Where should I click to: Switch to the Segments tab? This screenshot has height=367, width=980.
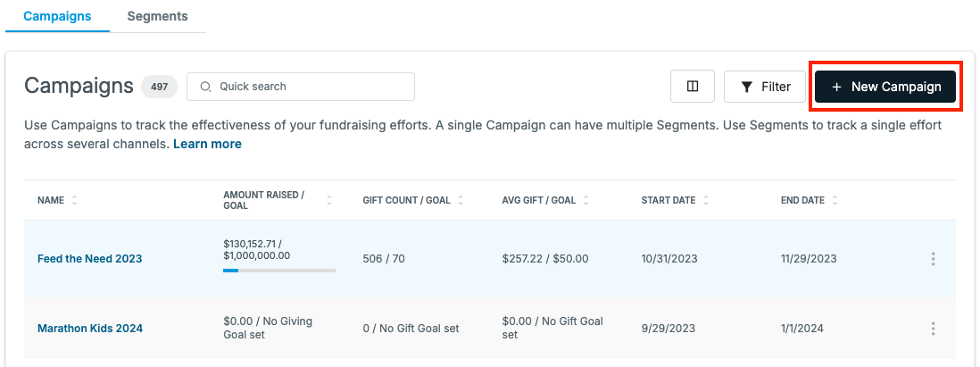pyautogui.click(x=157, y=16)
